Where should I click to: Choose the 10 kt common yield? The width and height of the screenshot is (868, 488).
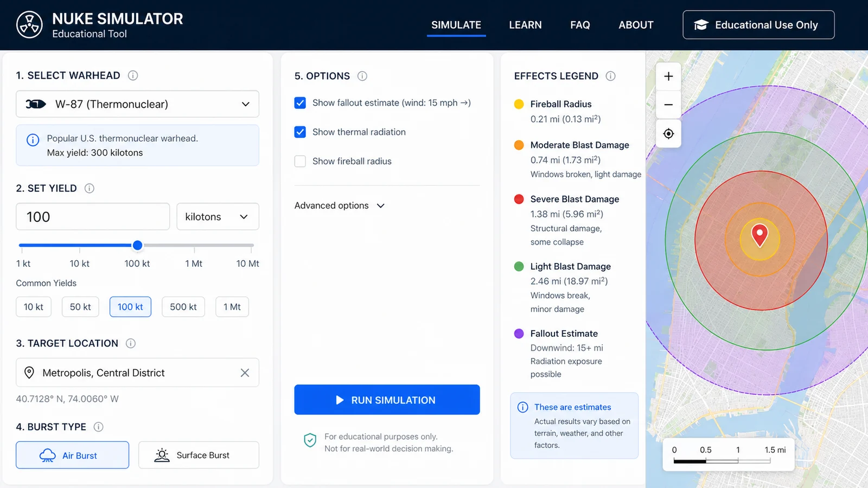34,307
